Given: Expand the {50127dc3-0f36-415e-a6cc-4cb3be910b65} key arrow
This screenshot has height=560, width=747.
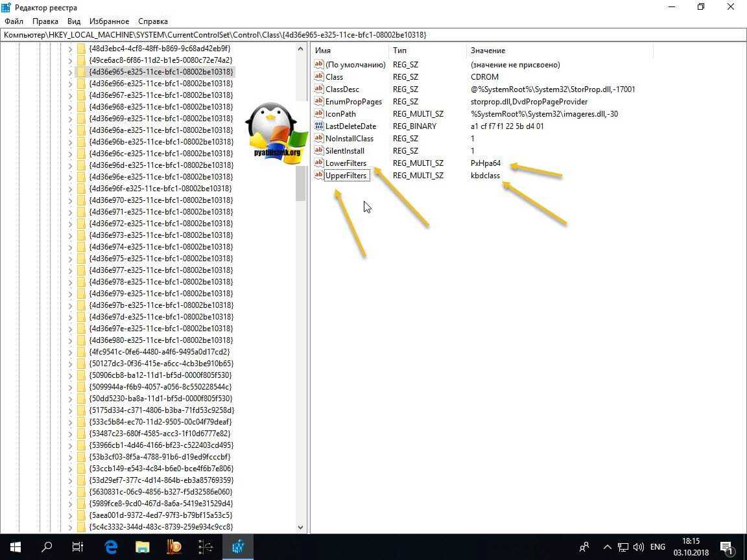Looking at the screenshot, I should pos(70,364).
